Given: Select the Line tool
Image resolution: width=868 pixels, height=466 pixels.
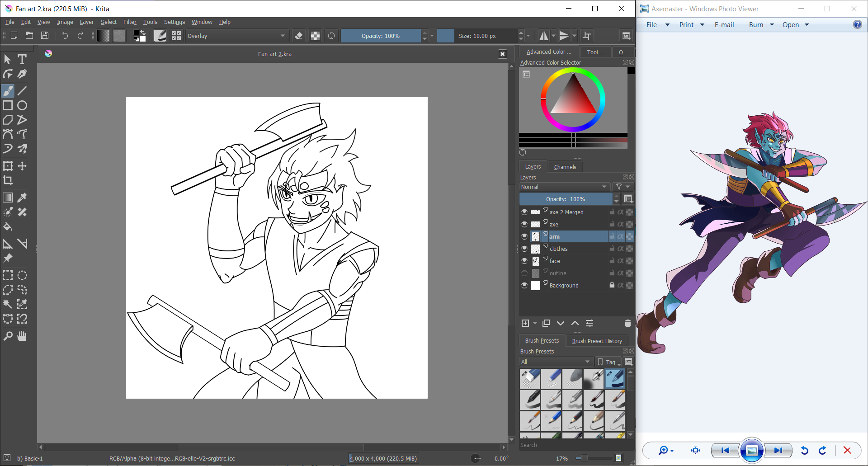Looking at the screenshot, I should (22, 91).
